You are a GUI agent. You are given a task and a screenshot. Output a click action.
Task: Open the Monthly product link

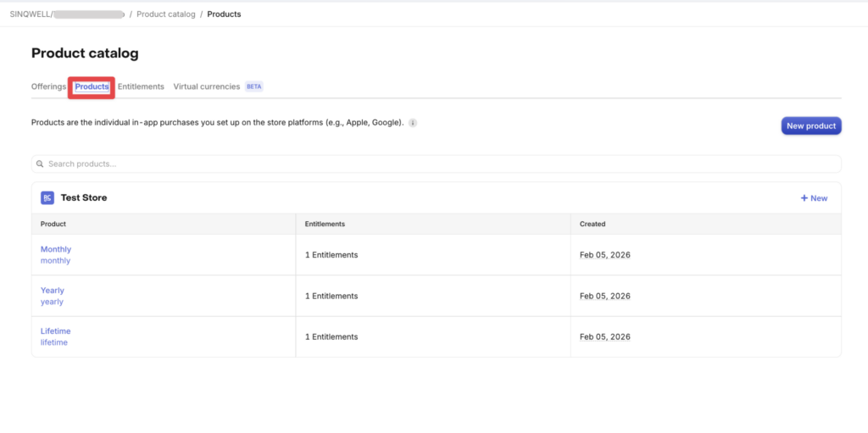pyautogui.click(x=56, y=249)
